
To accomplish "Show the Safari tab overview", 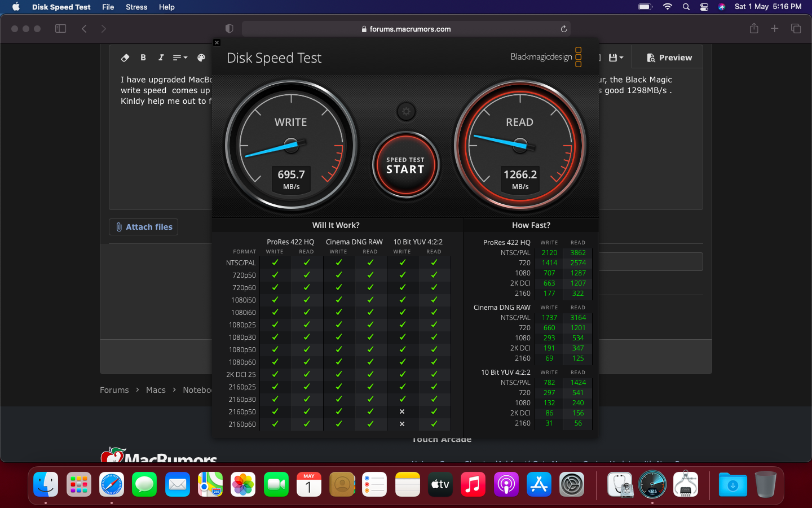I will coord(796,28).
